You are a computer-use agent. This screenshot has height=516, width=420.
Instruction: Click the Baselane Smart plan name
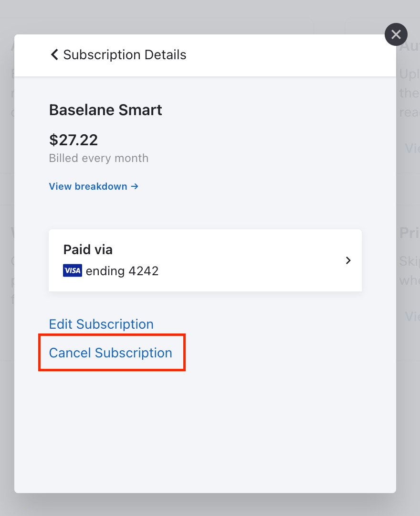click(x=105, y=110)
